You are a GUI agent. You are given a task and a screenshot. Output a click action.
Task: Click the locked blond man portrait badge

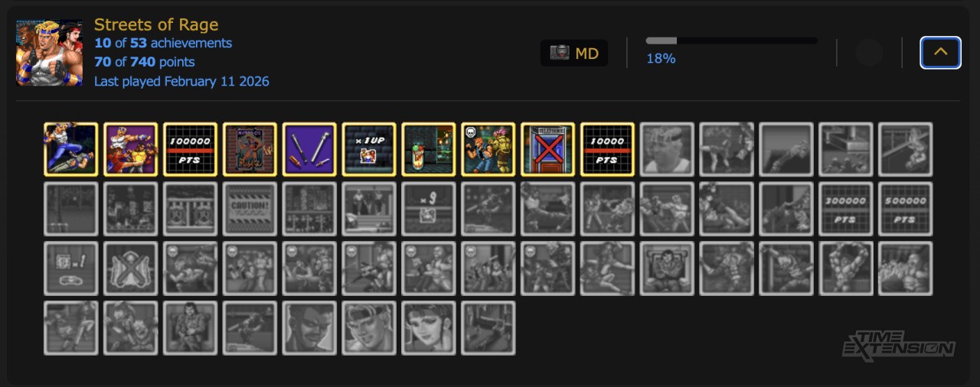[x=369, y=328]
